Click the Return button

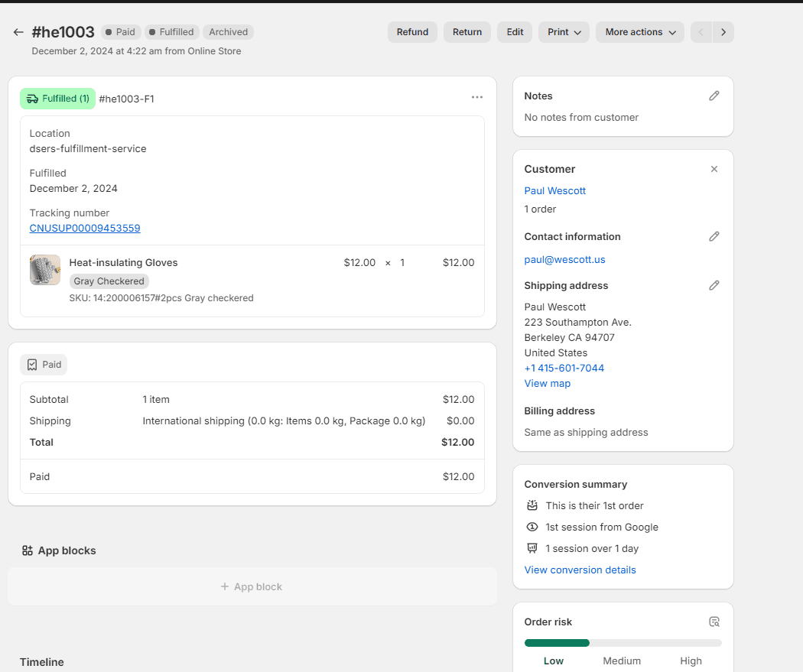click(467, 32)
